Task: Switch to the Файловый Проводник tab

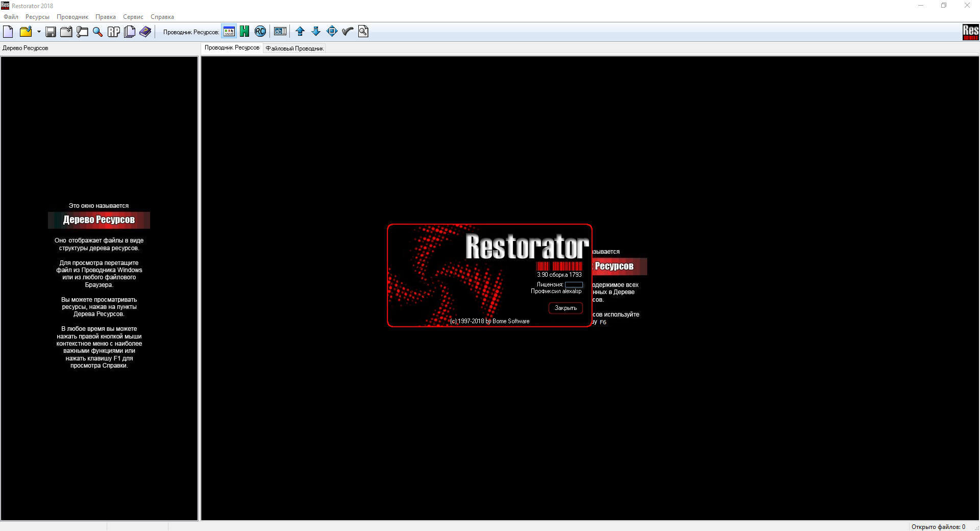Action: pyautogui.click(x=295, y=49)
